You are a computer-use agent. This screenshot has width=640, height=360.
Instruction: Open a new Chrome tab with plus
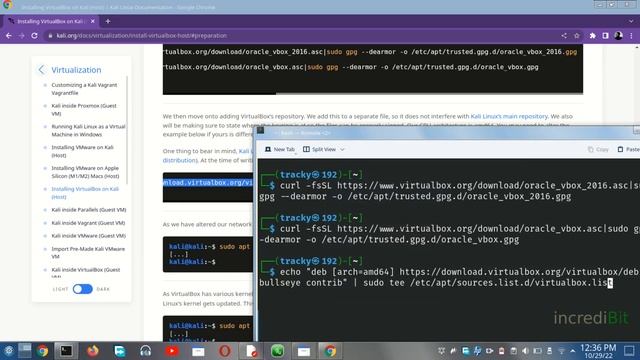coord(108,21)
